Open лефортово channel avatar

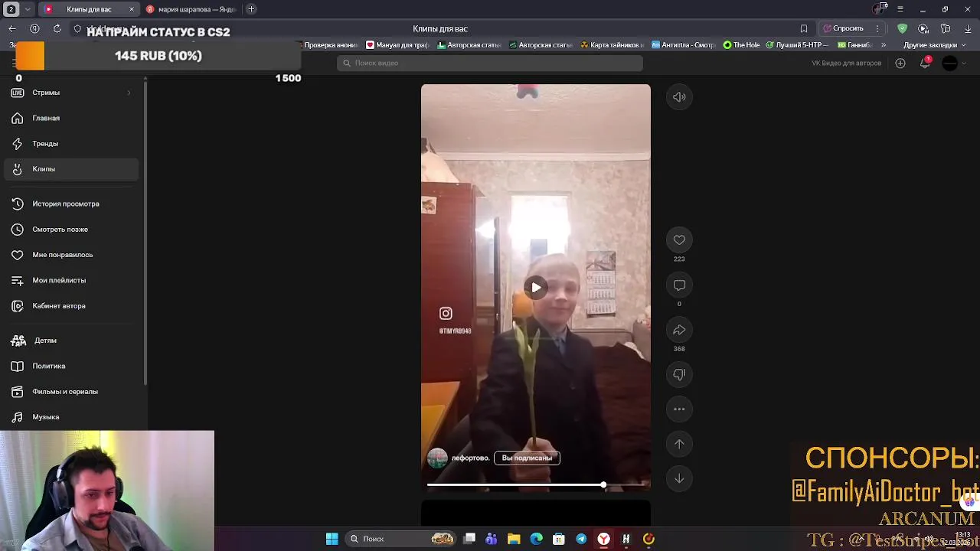point(437,458)
